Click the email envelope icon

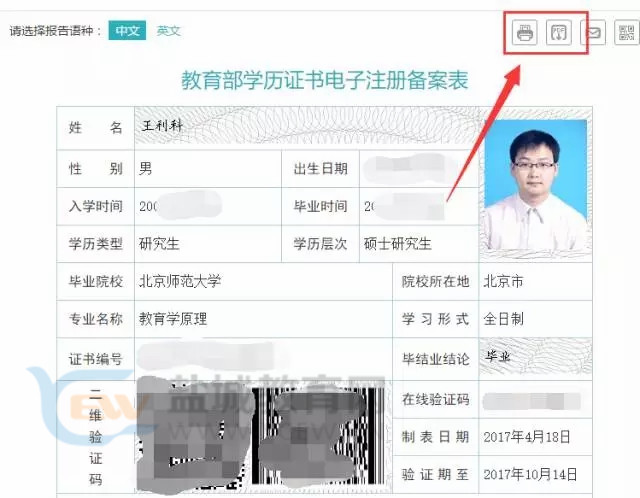click(x=594, y=33)
